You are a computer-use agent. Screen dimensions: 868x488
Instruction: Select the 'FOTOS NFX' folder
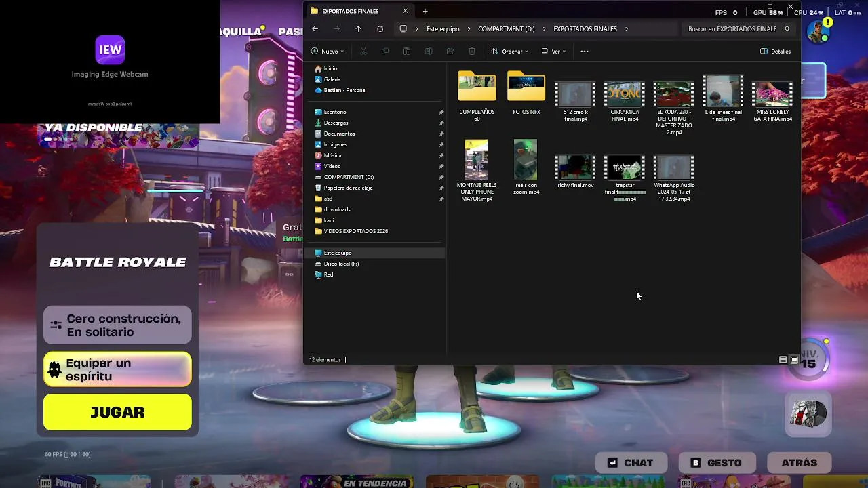coord(526,92)
